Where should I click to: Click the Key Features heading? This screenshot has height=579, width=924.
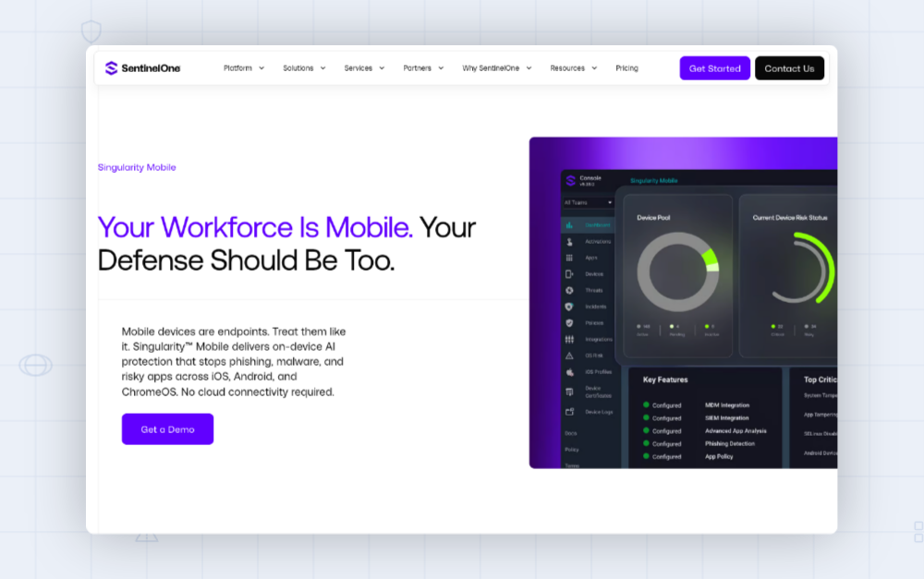665,380
